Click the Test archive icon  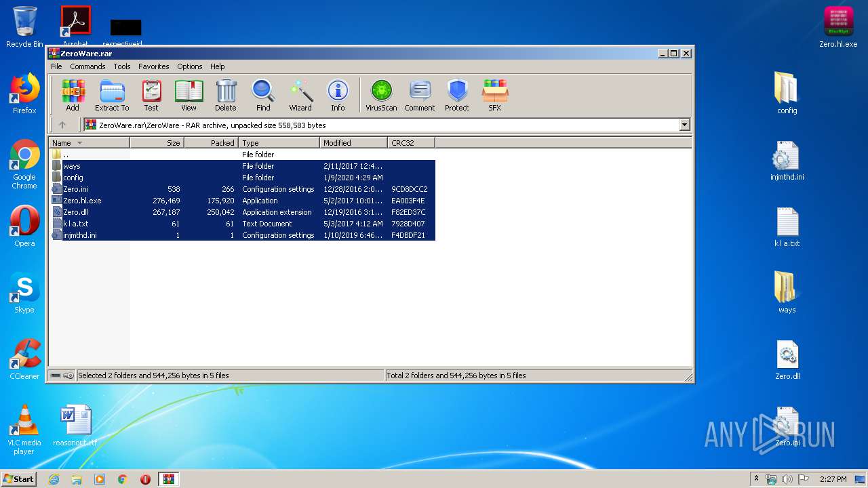click(x=151, y=95)
